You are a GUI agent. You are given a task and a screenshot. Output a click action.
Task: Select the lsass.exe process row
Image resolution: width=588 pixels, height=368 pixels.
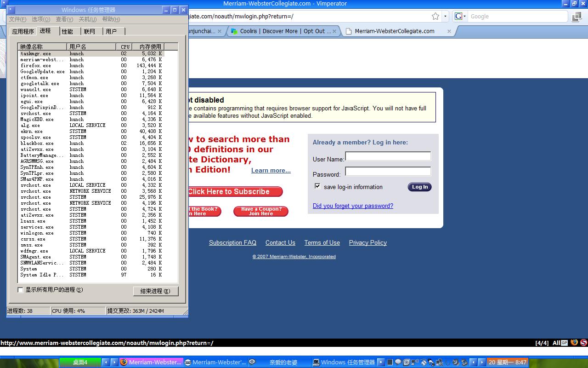pyautogui.click(x=91, y=221)
